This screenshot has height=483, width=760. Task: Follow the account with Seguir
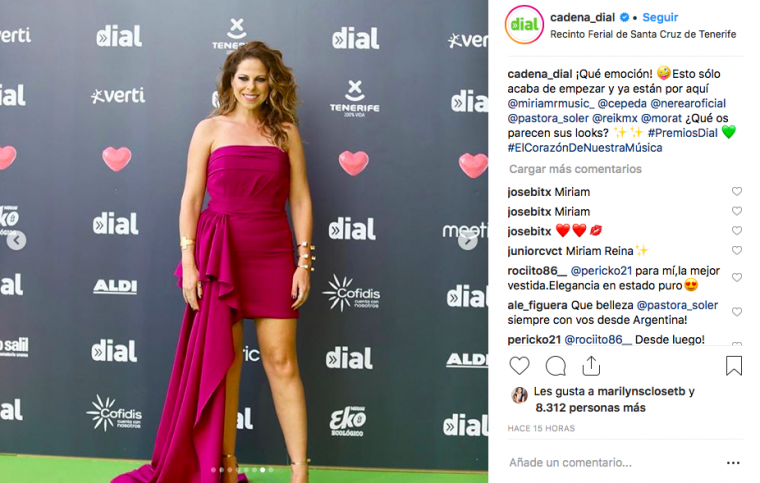click(x=660, y=17)
